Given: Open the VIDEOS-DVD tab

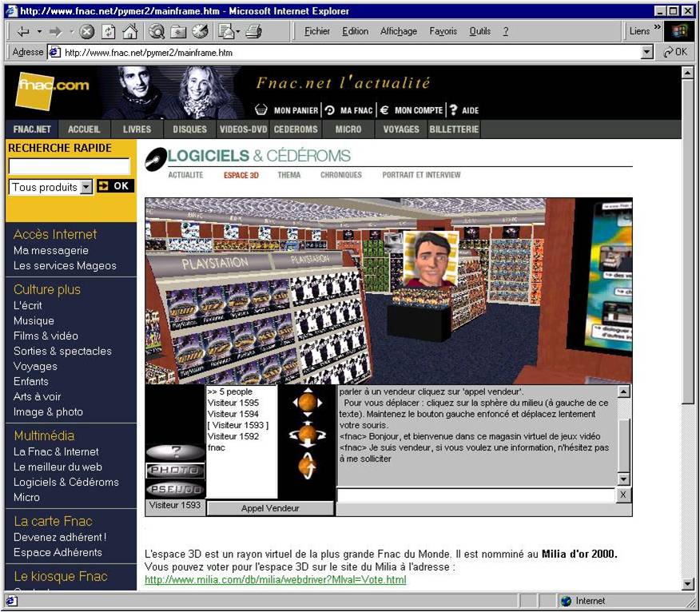Looking at the screenshot, I should pos(243,129).
